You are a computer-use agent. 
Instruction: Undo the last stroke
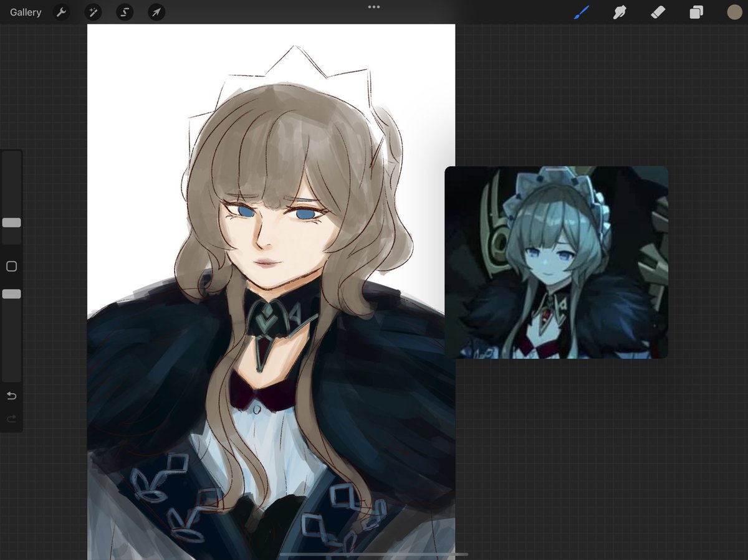(11, 396)
